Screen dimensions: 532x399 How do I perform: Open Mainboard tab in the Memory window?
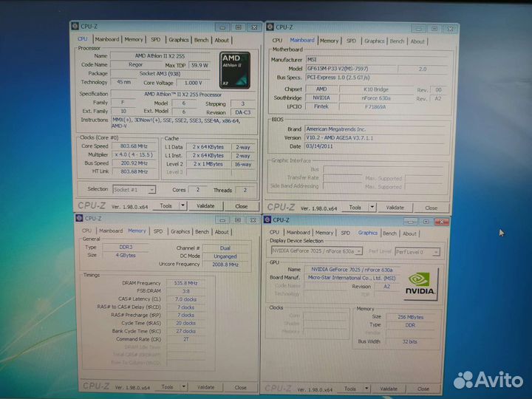tap(111, 231)
